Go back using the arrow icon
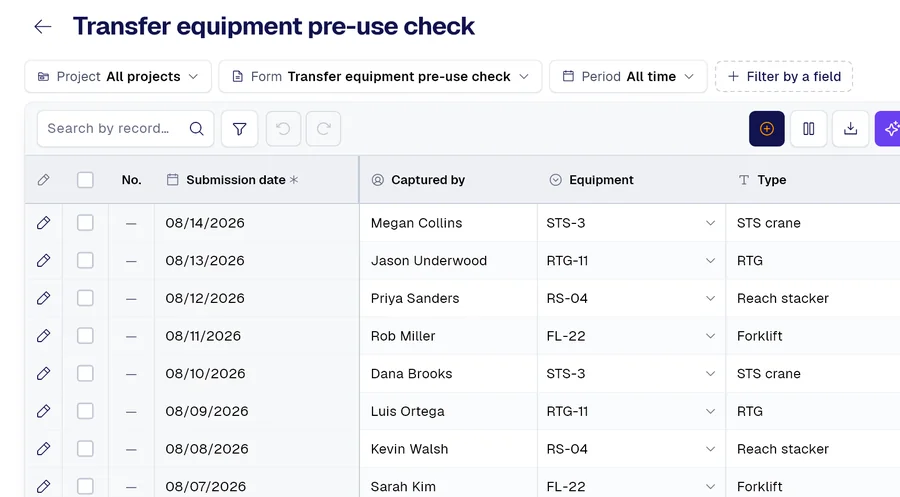 [42, 26]
